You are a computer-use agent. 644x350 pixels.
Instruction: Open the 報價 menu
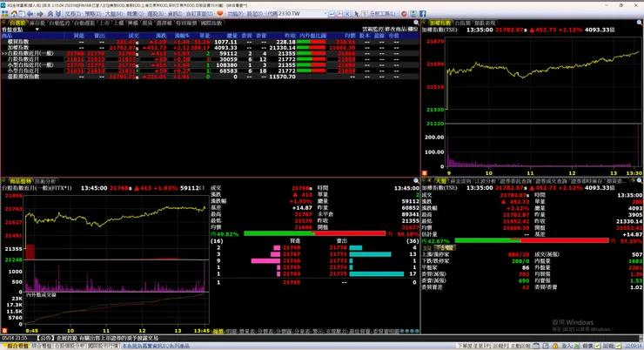coord(135,14)
